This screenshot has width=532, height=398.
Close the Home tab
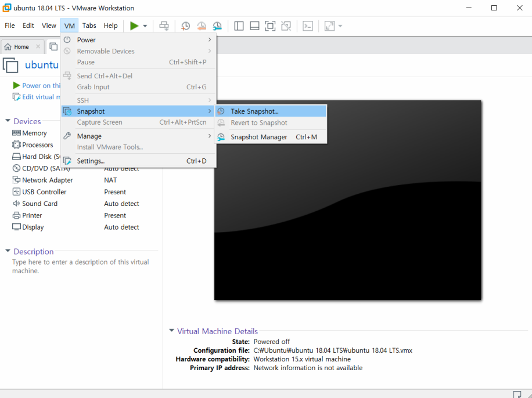38,46
